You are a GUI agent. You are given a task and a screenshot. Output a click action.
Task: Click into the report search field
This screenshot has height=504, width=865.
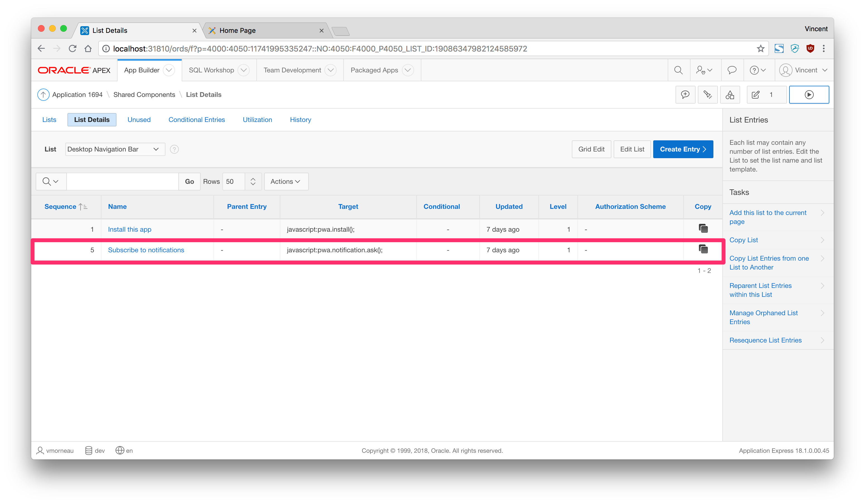click(122, 182)
